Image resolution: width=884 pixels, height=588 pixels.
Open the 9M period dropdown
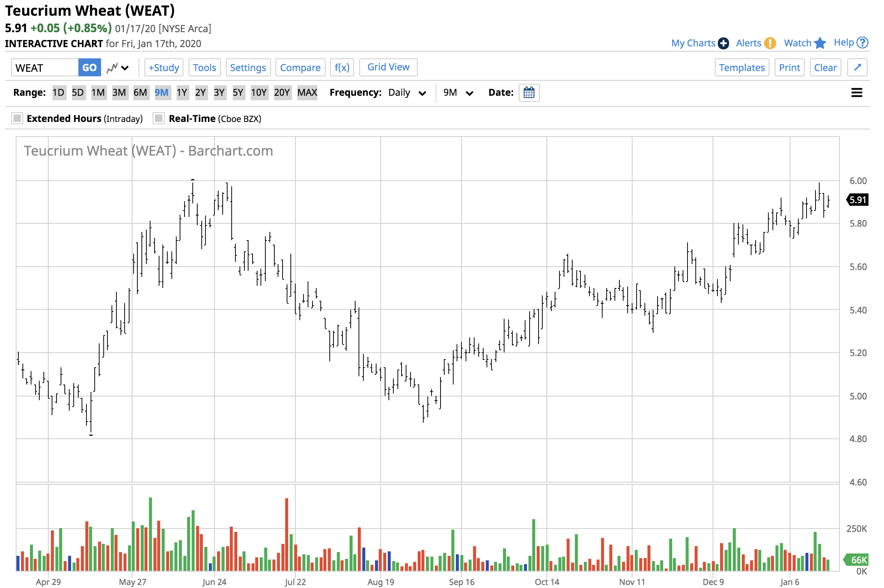458,93
